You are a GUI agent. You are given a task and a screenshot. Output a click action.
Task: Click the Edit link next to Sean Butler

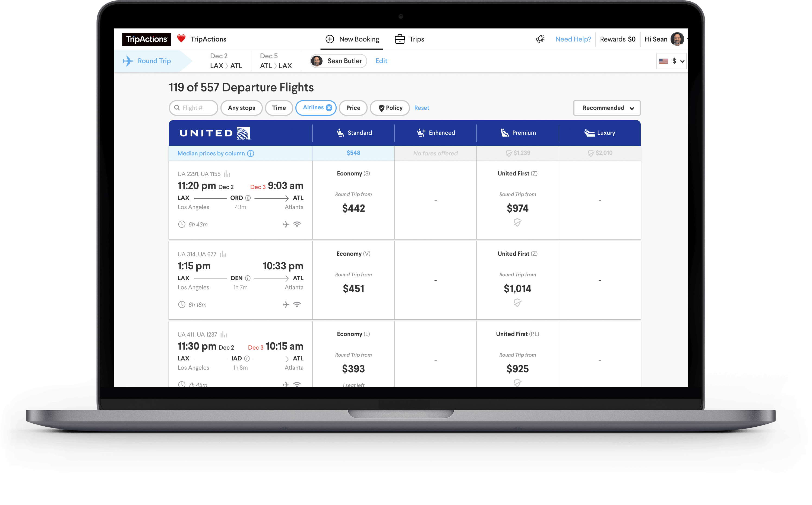(382, 61)
